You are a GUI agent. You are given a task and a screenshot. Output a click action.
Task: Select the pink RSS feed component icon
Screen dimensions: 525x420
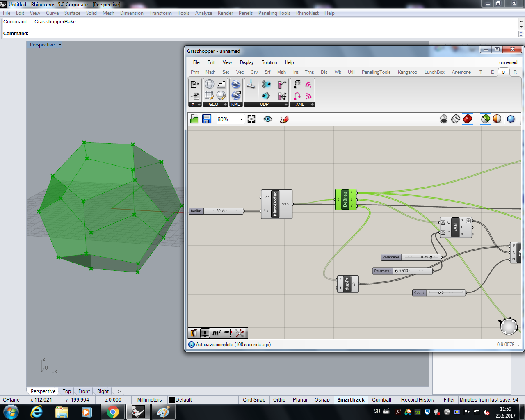308,96
